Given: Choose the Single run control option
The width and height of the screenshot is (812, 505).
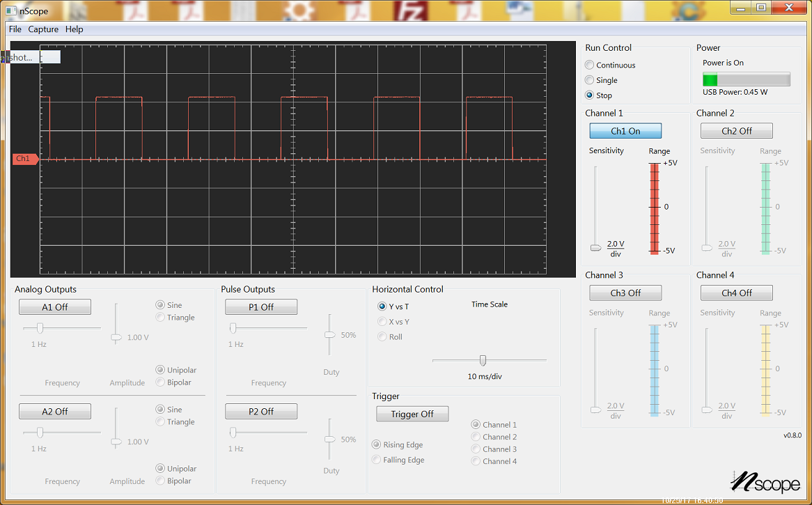Looking at the screenshot, I should [x=590, y=81].
